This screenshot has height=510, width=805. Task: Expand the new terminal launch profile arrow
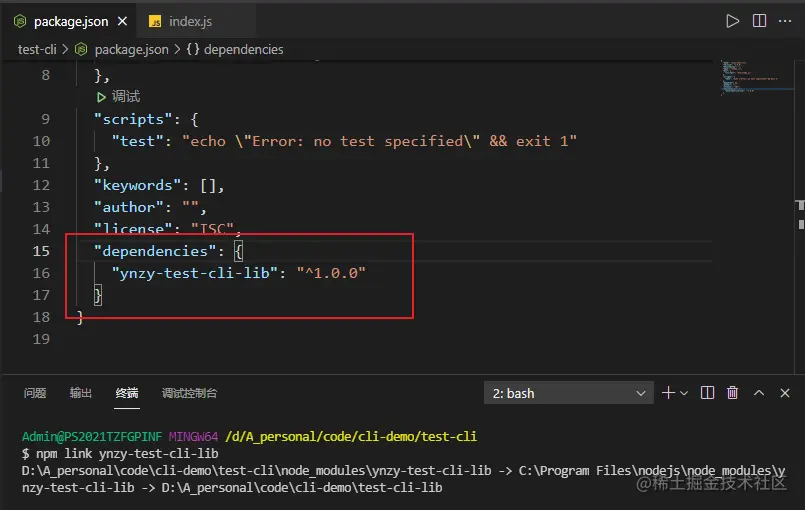tap(684, 393)
